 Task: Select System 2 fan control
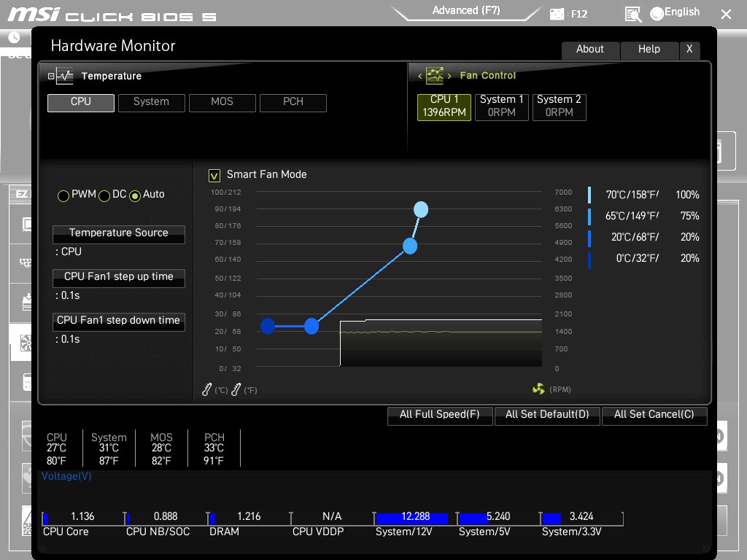click(560, 107)
